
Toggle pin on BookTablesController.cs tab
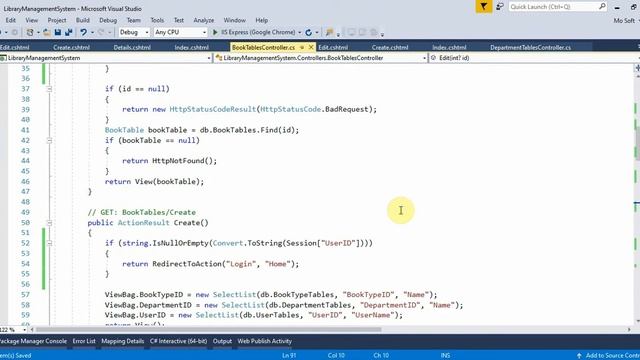tap(302, 47)
